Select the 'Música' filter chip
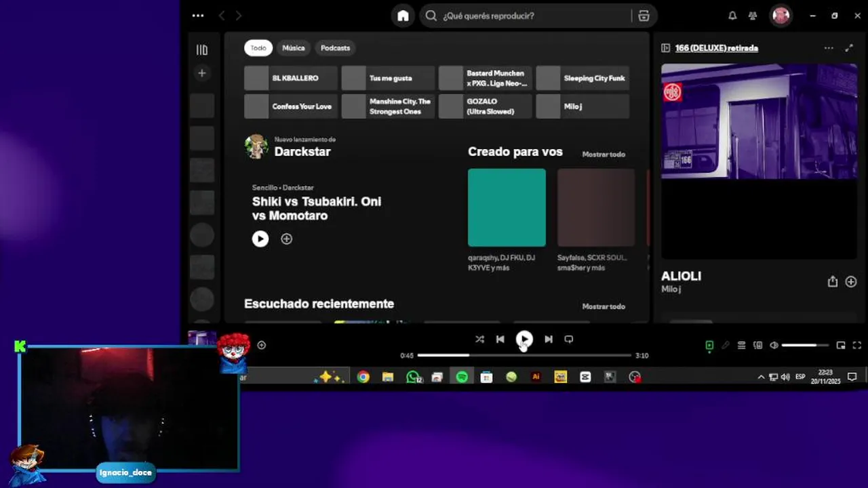The height and width of the screenshot is (488, 868). pos(294,48)
